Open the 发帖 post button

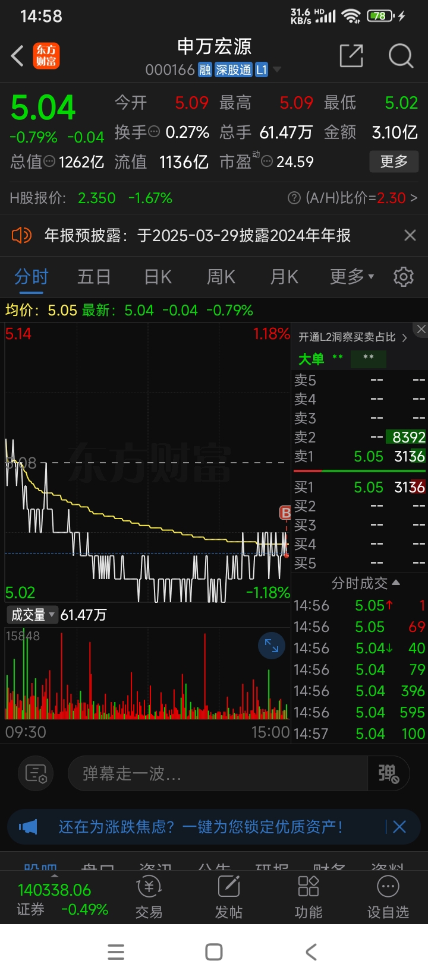(229, 897)
